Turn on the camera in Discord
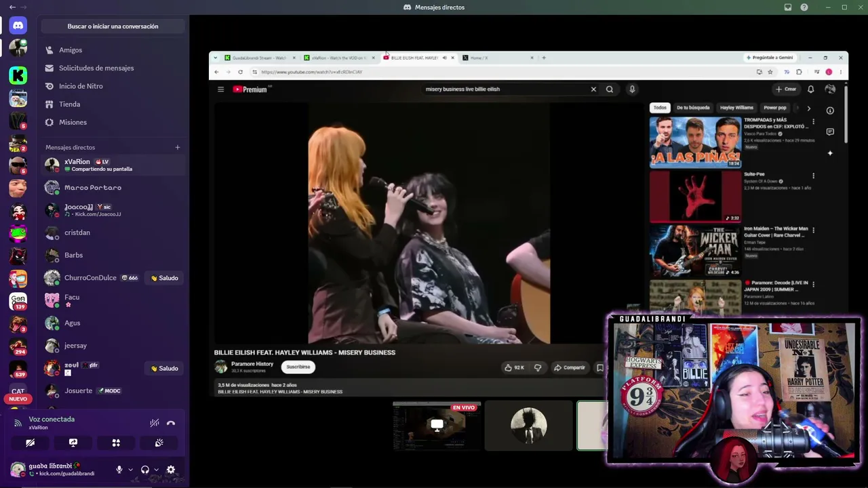This screenshot has width=868, height=488. (31, 443)
